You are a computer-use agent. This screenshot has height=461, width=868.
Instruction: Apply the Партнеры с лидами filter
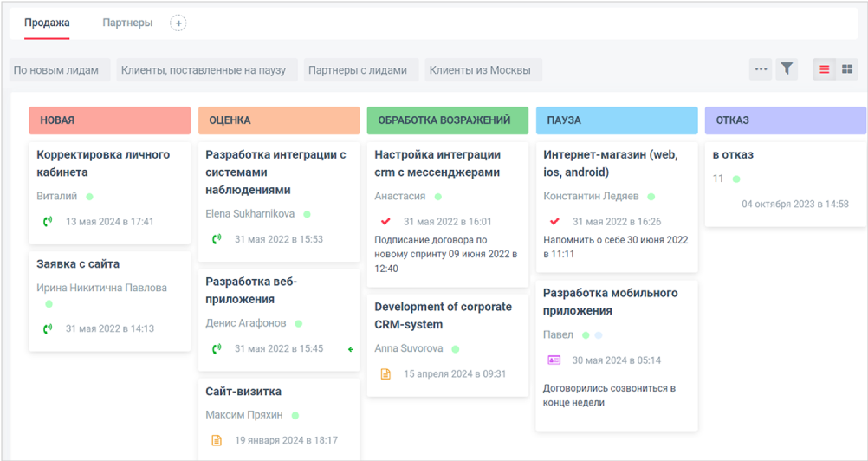coord(357,70)
